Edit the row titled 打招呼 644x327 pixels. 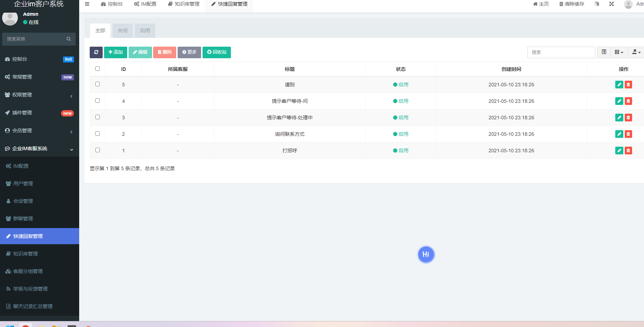pyautogui.click(x=619, y=151)
